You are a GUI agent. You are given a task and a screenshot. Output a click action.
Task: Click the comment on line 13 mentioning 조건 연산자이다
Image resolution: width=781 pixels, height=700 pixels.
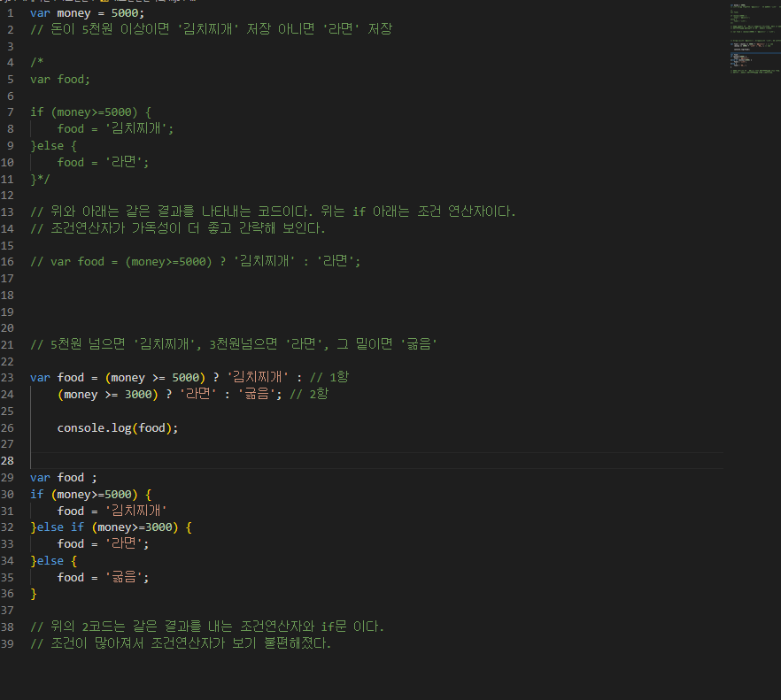click(273, 212)
